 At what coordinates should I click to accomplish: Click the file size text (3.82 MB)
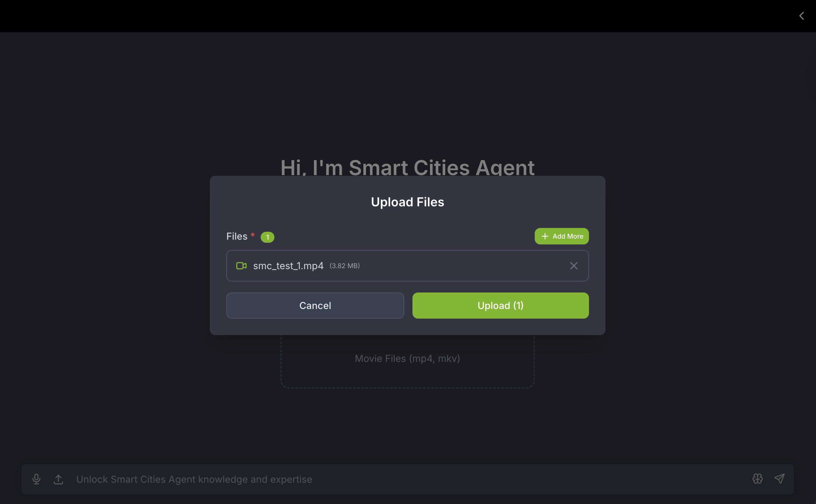(x=344, y=265)
